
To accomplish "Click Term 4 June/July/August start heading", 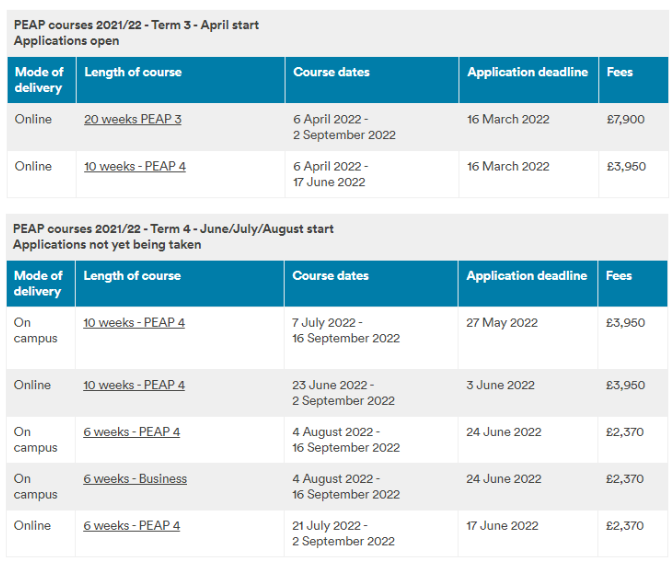I will click(x=173, y=228).
